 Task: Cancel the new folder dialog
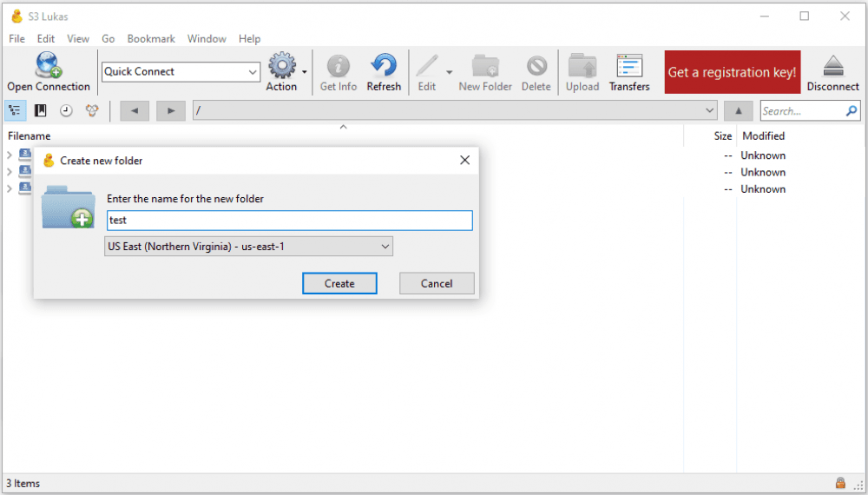point(437,283)
